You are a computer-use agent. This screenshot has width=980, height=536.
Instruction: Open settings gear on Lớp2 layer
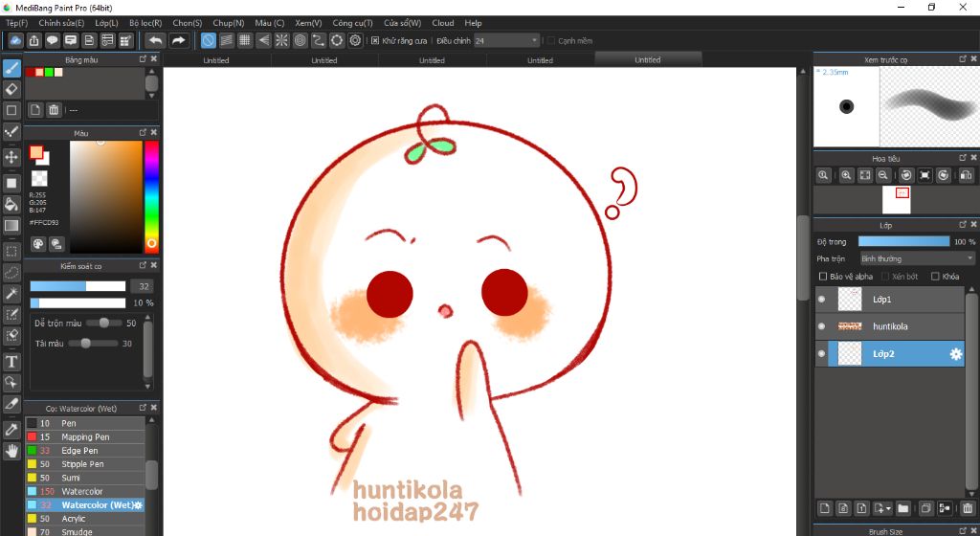coord(956,354)
